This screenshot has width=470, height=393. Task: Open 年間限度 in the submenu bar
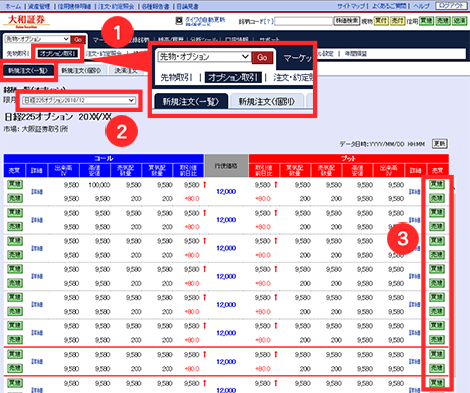pyautogui.click(x=356, y=54)
